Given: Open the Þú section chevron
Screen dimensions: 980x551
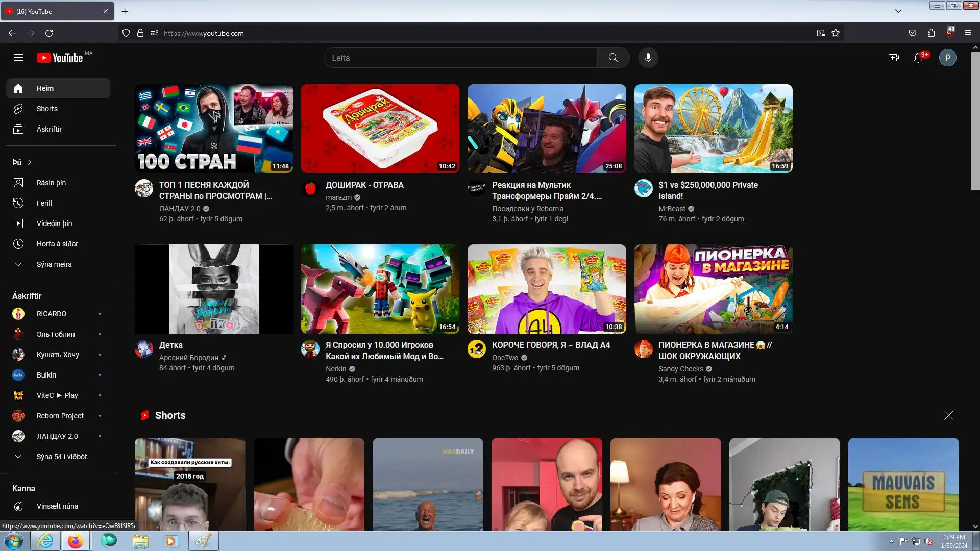Looking at the screenshot, I should pos(29,162).
